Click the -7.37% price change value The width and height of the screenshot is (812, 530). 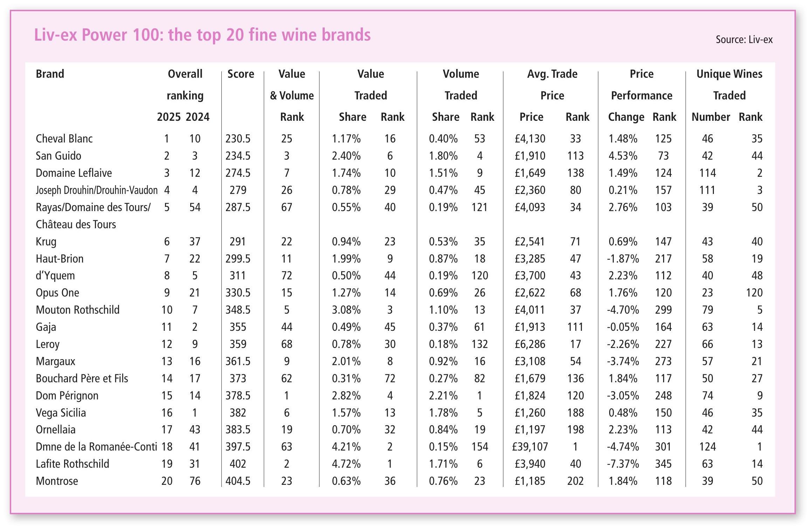[x=622, y=464]
